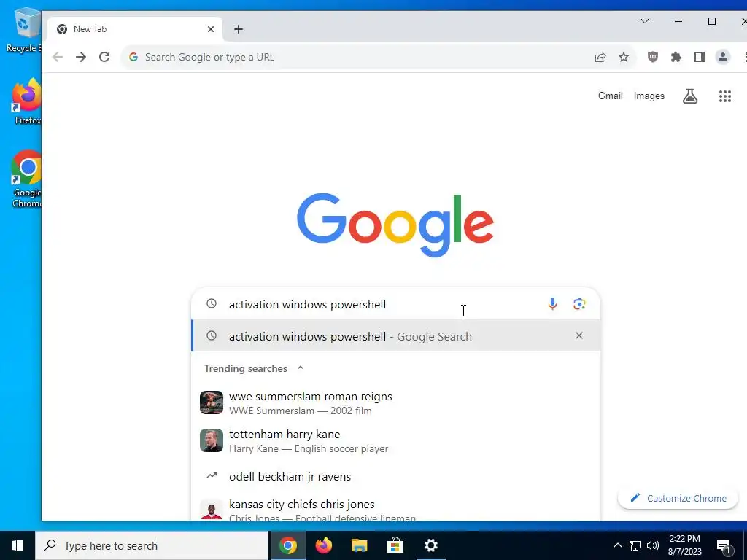Bookmark this tab with the star icon

pyautogui.click(x=624, y=57)
